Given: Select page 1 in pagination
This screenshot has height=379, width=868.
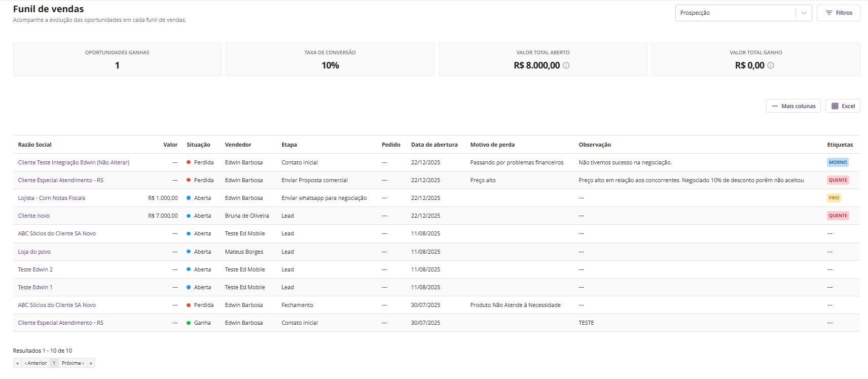Looking at the screenshot, I should click(54, 363).
